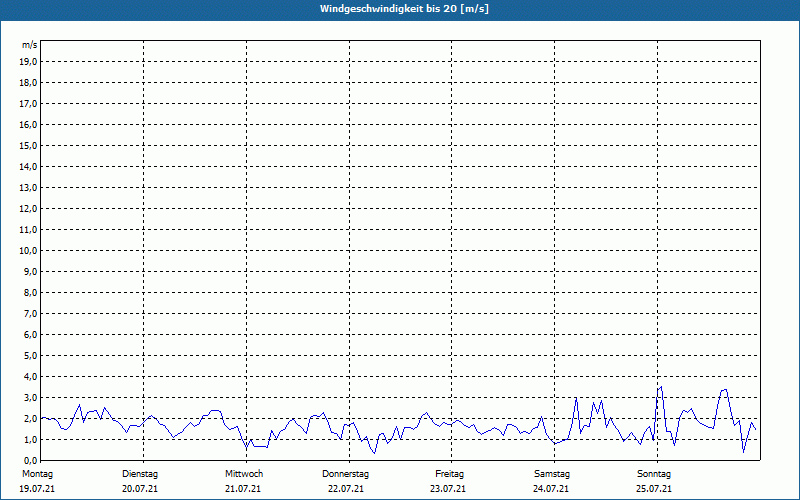Click the 13,0 y-axis label
800x500 pixels.
pos(30,187)
